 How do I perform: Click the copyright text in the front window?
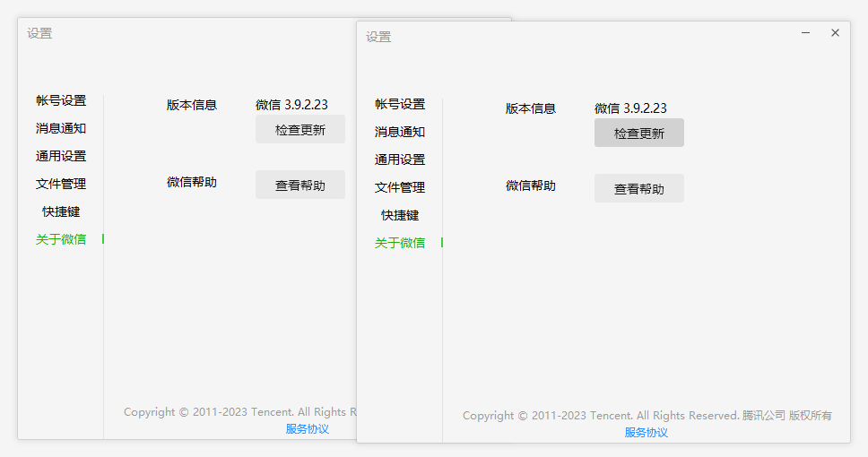point(647,416)
